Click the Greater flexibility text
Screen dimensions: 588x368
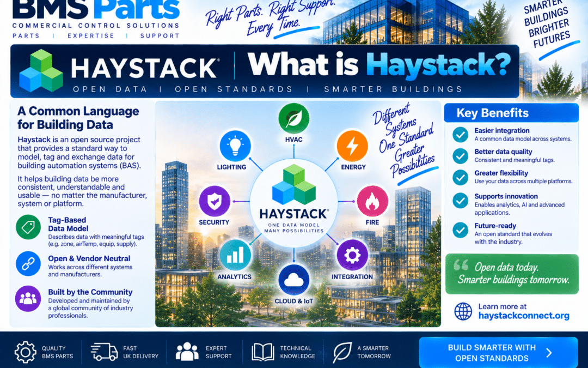point(501,173)
